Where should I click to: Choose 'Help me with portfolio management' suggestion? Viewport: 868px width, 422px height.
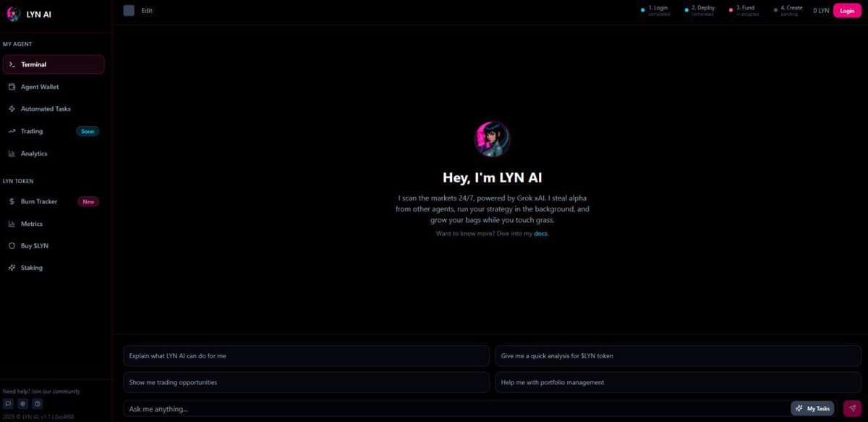[678, 382]
